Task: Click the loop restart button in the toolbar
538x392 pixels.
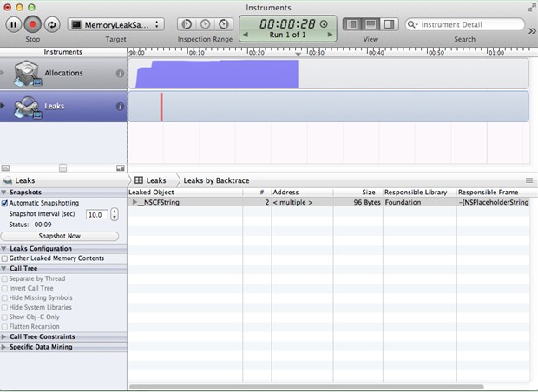Action: click(52, 24)
